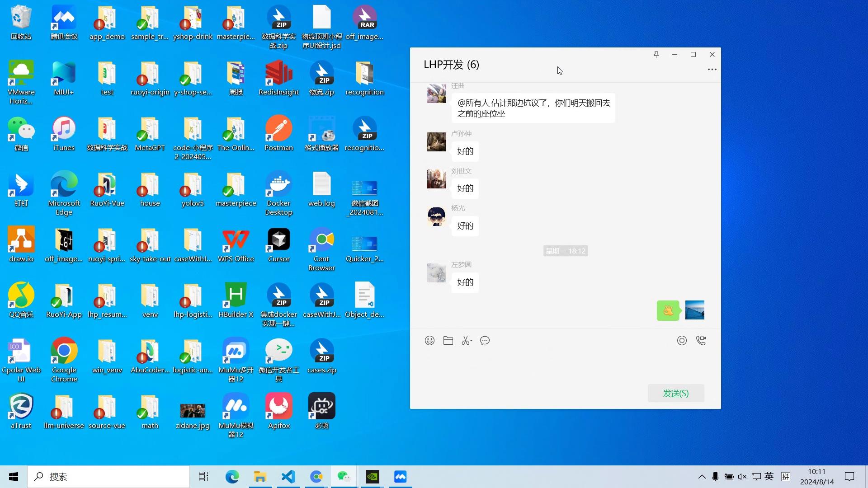Select the 微信开发者工具 desktop icon
868x488 pixels.
tap(278, 361)
